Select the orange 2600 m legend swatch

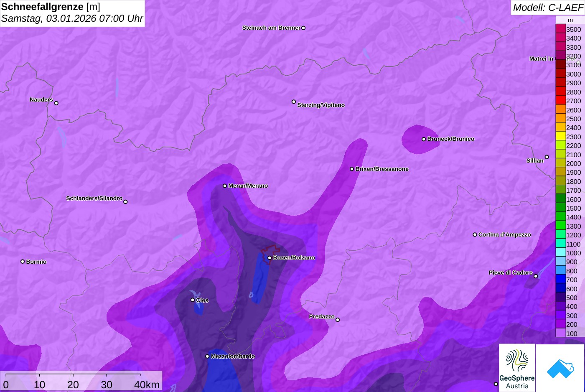tap(560, 110)
